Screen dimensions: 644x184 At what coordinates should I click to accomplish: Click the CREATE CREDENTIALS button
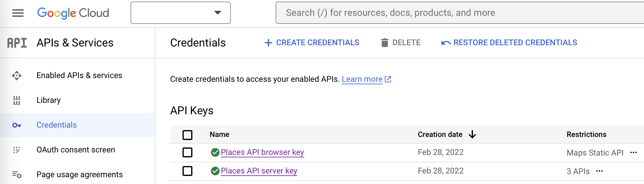click(x=311, y=42)
